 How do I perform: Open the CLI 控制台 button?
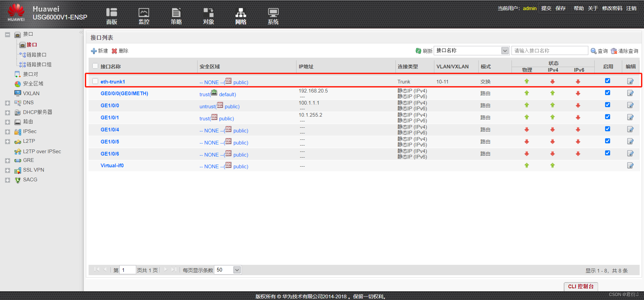pos(581,286)
